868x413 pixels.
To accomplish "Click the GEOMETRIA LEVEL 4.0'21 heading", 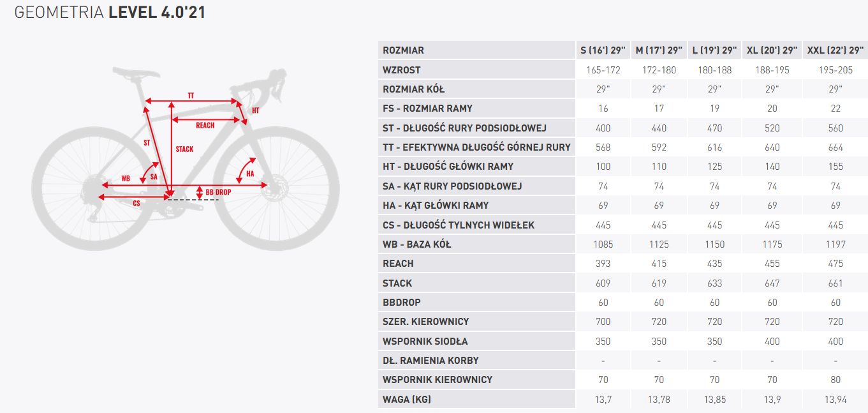I will [110, 12].
